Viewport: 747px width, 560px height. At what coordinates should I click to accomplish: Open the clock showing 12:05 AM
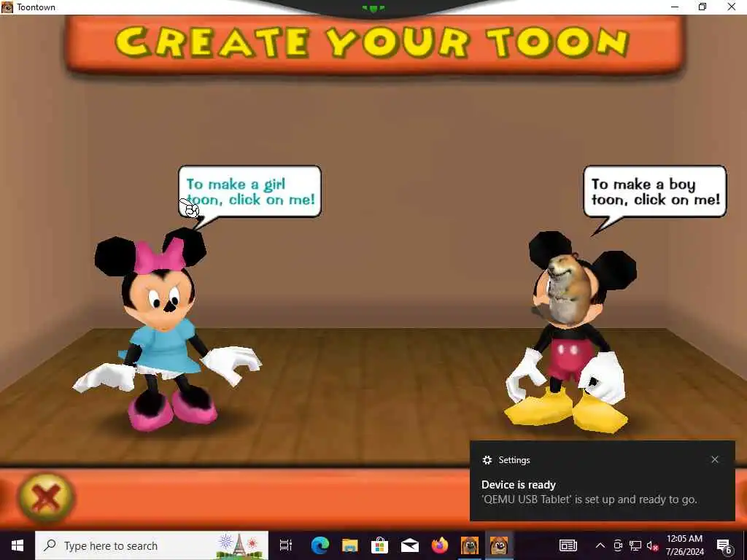click(684, 545)
